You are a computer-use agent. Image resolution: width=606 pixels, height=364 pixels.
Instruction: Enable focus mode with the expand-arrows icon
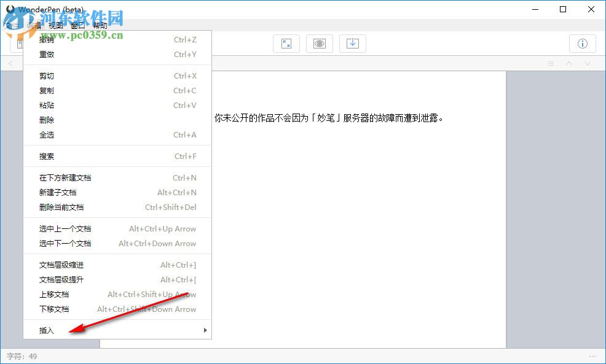[x=286, y=43]
